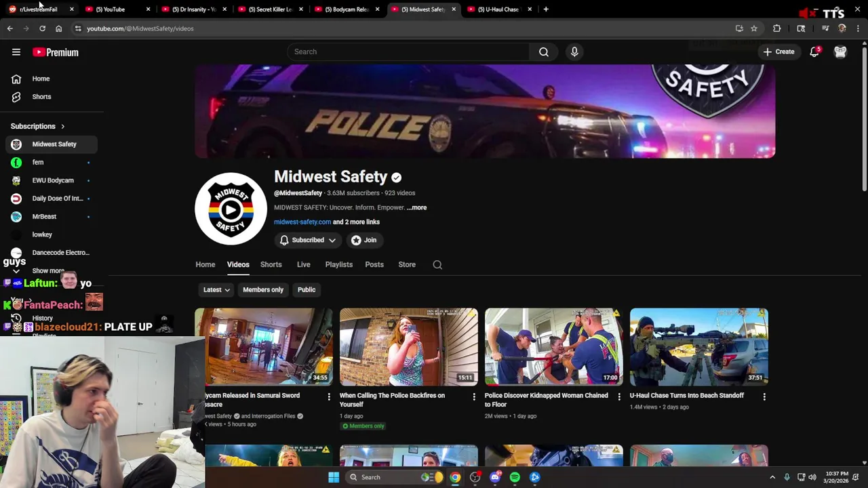Show hidden system tray icons

point(772,477)
